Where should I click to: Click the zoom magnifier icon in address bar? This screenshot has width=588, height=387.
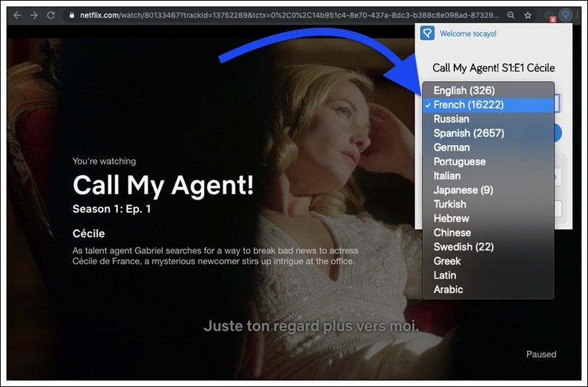(511, 15)
